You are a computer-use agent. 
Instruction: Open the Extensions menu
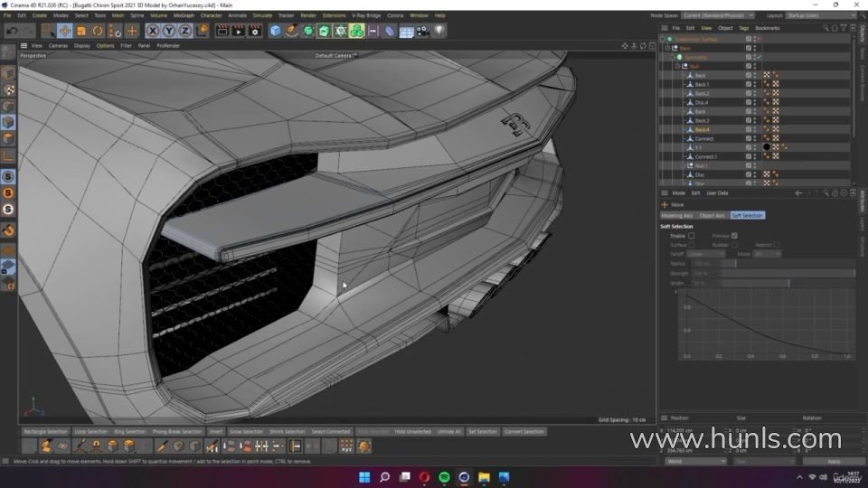tap(334, 15)
